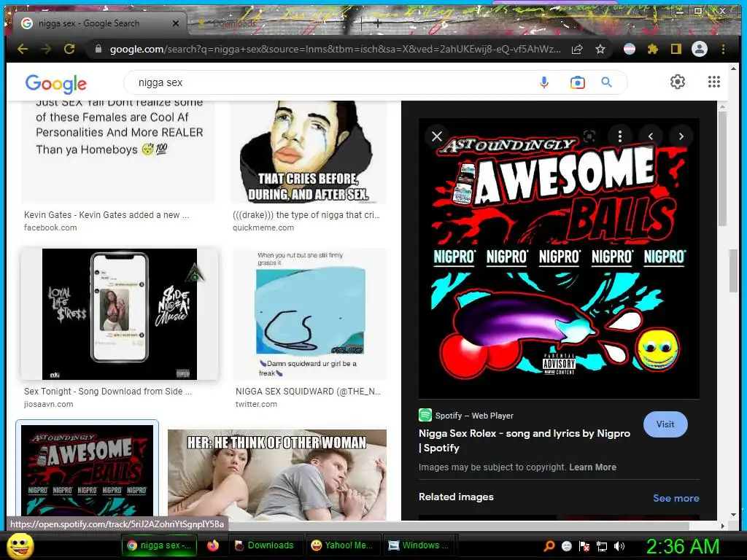Open the Chrome three-dot menu
This screenshot has height=560, width=747.
[723, 49]
